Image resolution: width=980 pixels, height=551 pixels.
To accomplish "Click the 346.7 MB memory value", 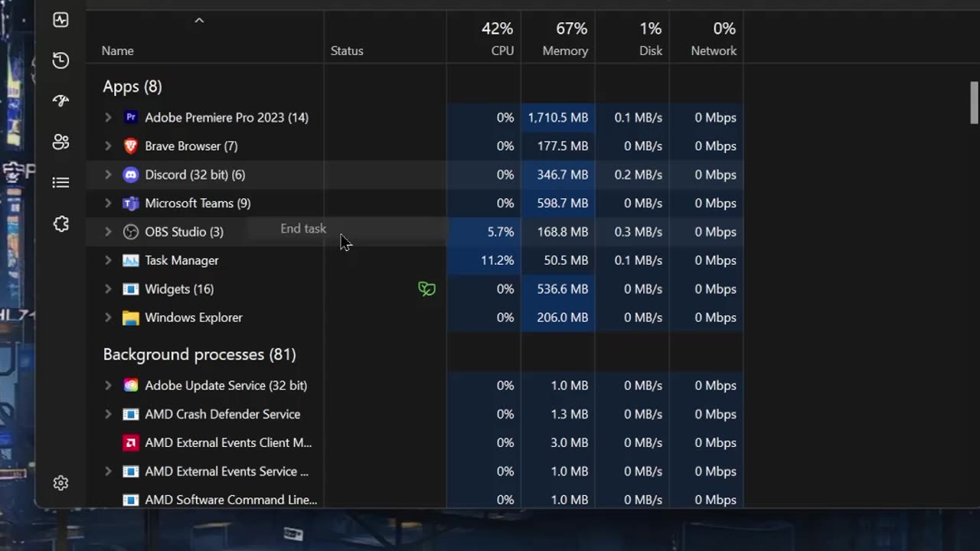I will pos(563,174).
